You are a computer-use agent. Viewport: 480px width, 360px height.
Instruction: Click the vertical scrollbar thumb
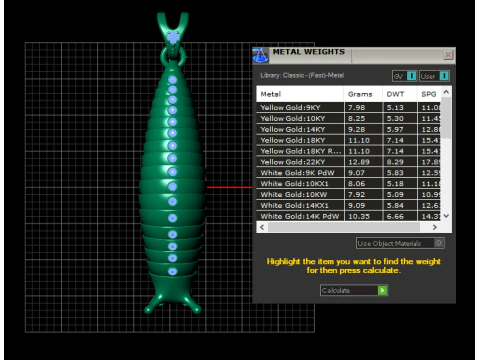coord(446,117)
